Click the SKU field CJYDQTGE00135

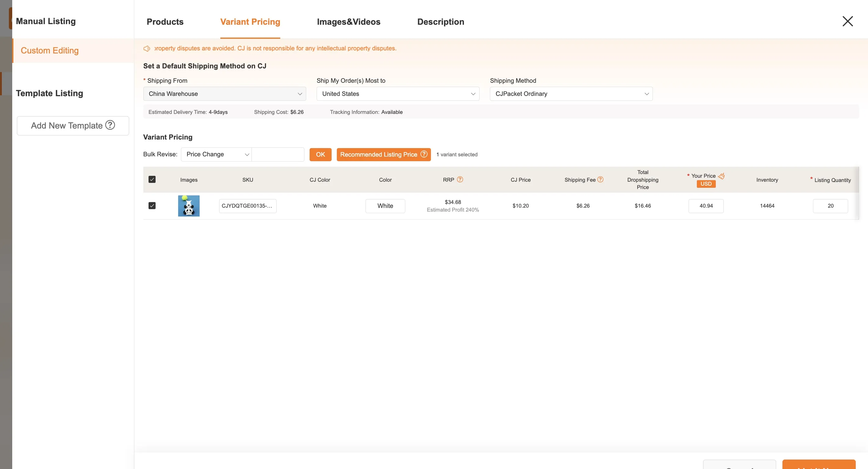pos(248,206)
